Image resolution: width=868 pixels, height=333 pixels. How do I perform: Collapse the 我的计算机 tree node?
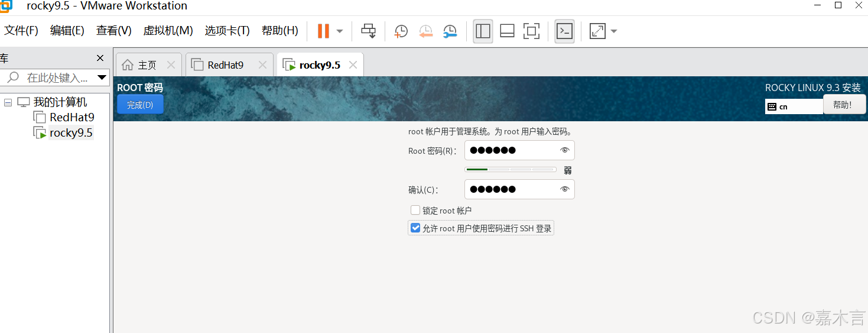click(8, 102)
